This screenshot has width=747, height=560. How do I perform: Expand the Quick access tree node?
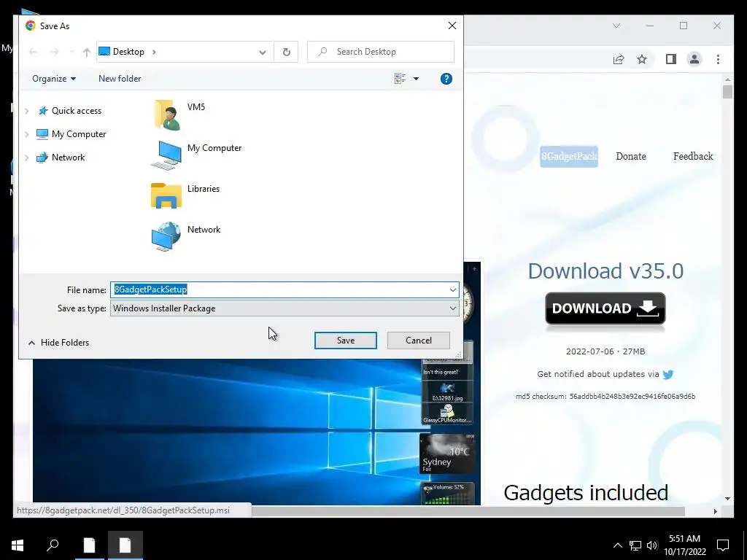pos(27,111)
